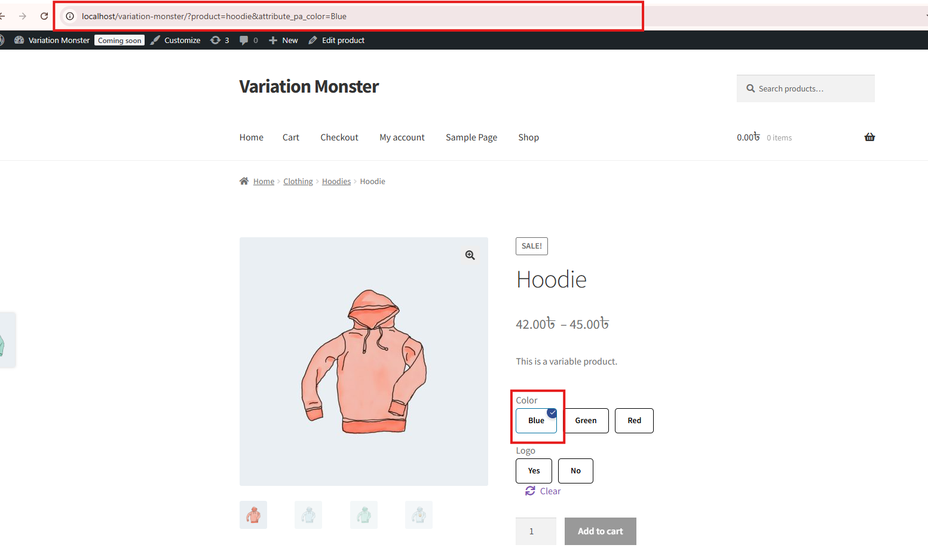Open the shopping basket cart icon
Image resolution: width=928 pixels, height=560 pixels.
869,137
